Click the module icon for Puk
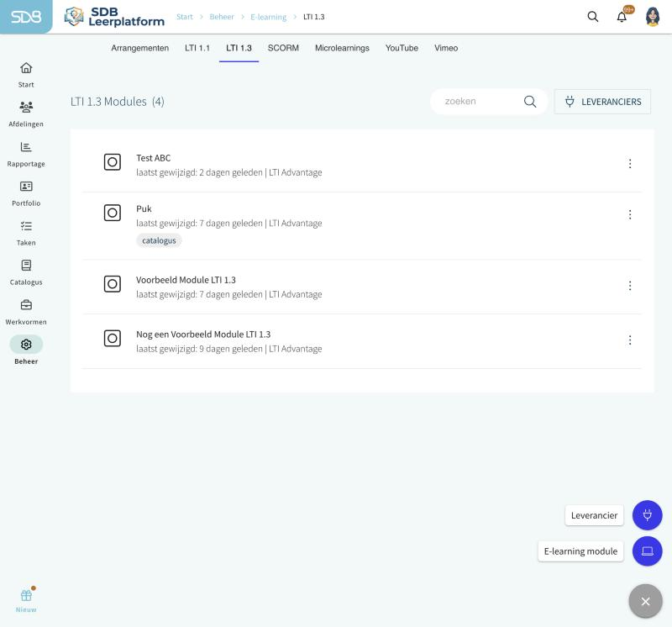 point(113,213)
